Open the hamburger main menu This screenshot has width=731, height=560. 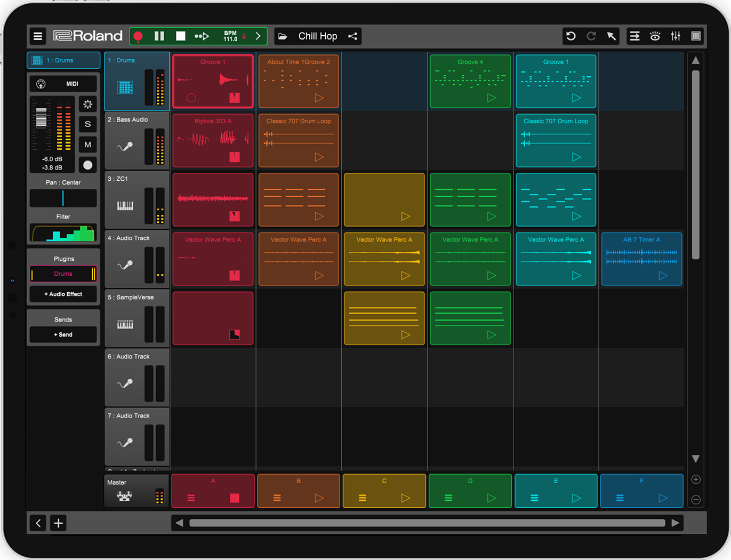(x=38, y=36)
